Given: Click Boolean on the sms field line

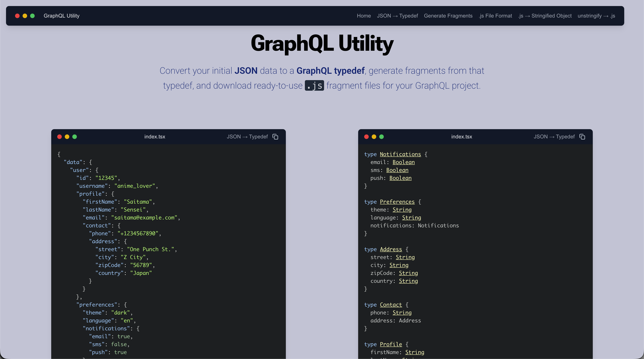Looking at the screenshot, I should point(397,170).
